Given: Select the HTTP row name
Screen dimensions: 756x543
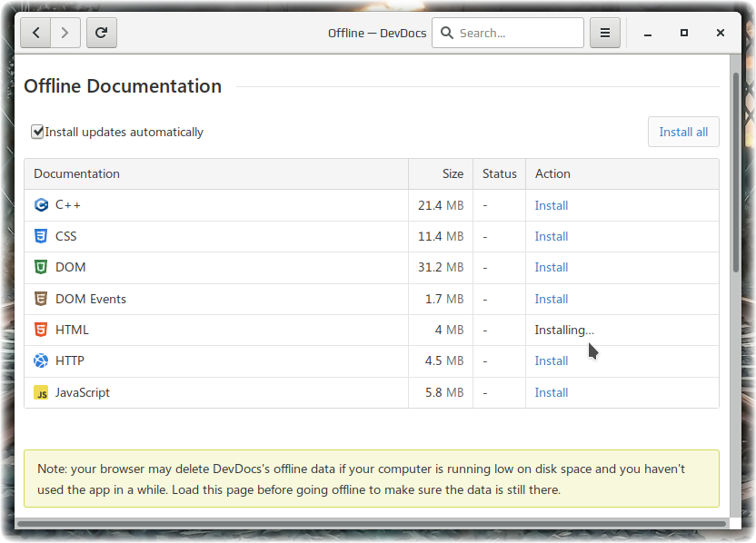Looking at the screenshot, I should [x=70, y=360].
